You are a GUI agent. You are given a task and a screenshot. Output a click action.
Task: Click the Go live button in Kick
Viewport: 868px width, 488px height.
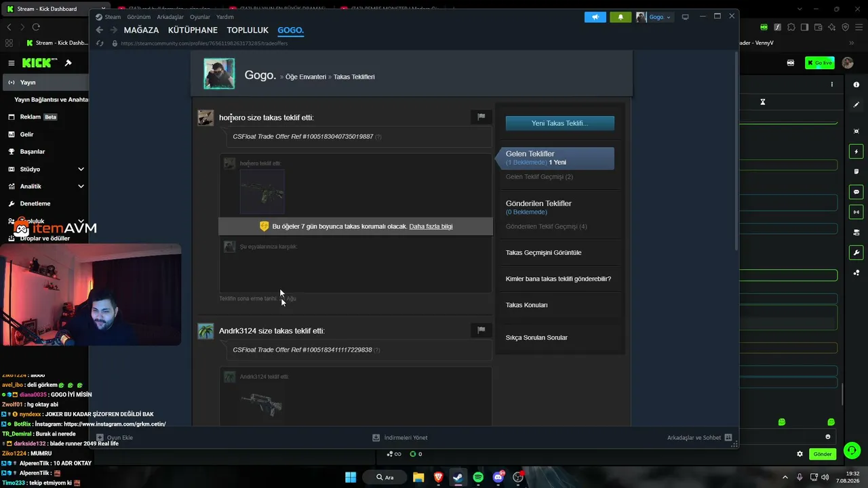[x=820, y=63]
